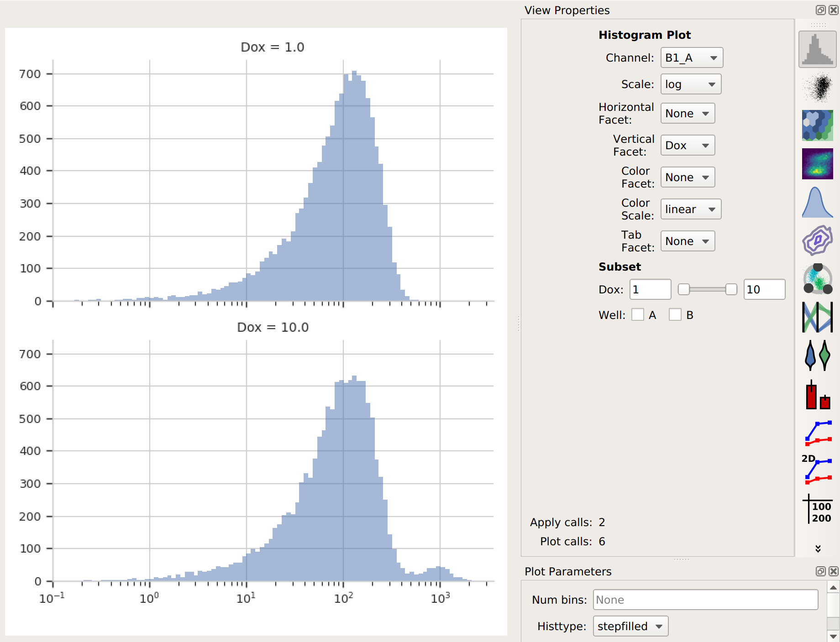Open the Channel B1_A dropdown
The height and width of the screenshot is (642, 840).
pos(692,58)
